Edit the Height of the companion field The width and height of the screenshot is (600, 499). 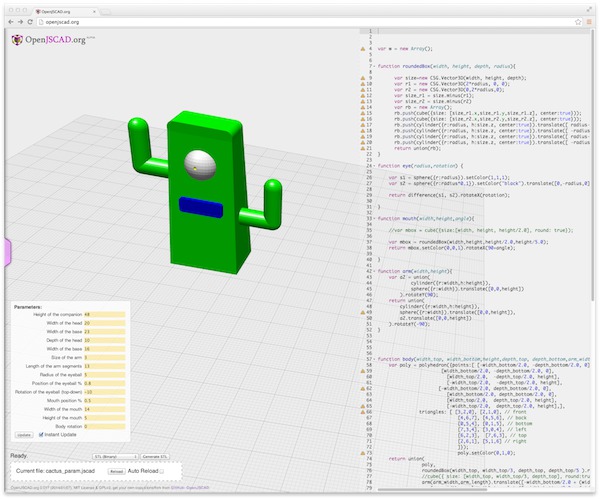(104, 315)
